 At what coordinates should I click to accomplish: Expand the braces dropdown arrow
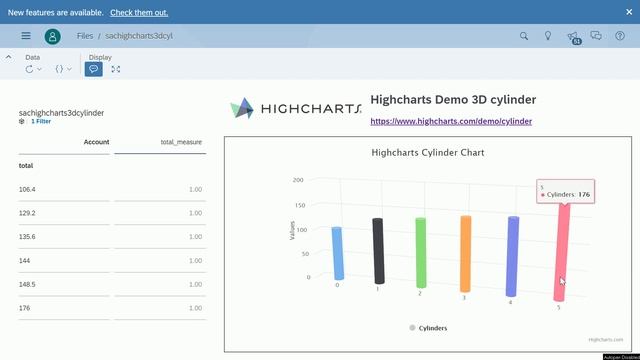(x=69, y=69)
